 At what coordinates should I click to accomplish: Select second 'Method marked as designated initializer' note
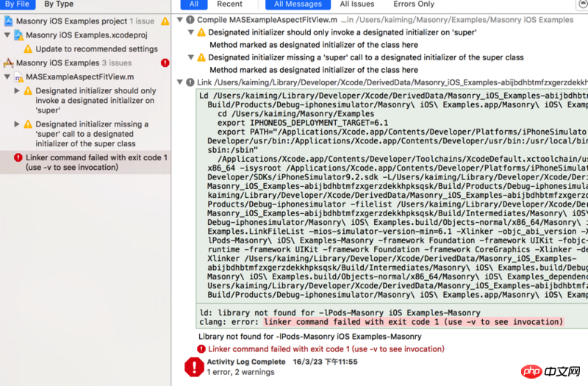click(x=314, y=70)
